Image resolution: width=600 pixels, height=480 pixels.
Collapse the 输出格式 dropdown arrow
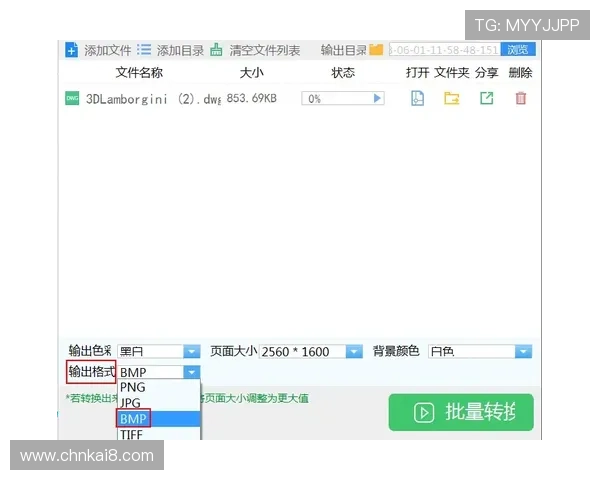192,372
